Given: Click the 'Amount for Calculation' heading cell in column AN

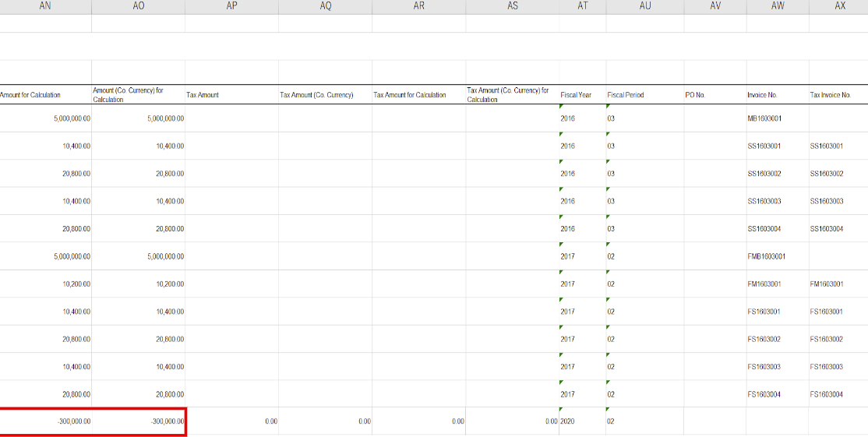Looking at the screenshot, I should click(x=45, y=94).
